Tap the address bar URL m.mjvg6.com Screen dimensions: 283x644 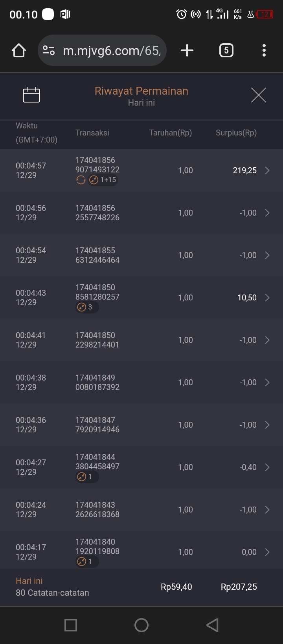point(112,51)
